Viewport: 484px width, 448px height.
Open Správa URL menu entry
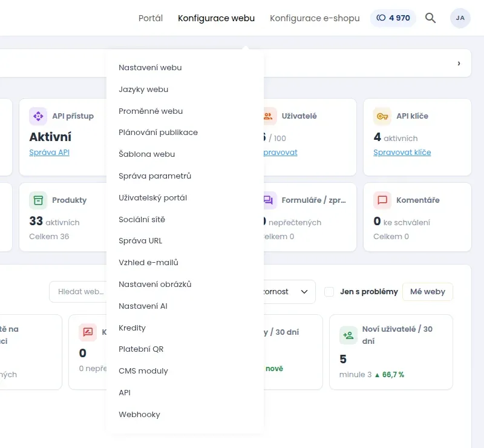[140, 241]
